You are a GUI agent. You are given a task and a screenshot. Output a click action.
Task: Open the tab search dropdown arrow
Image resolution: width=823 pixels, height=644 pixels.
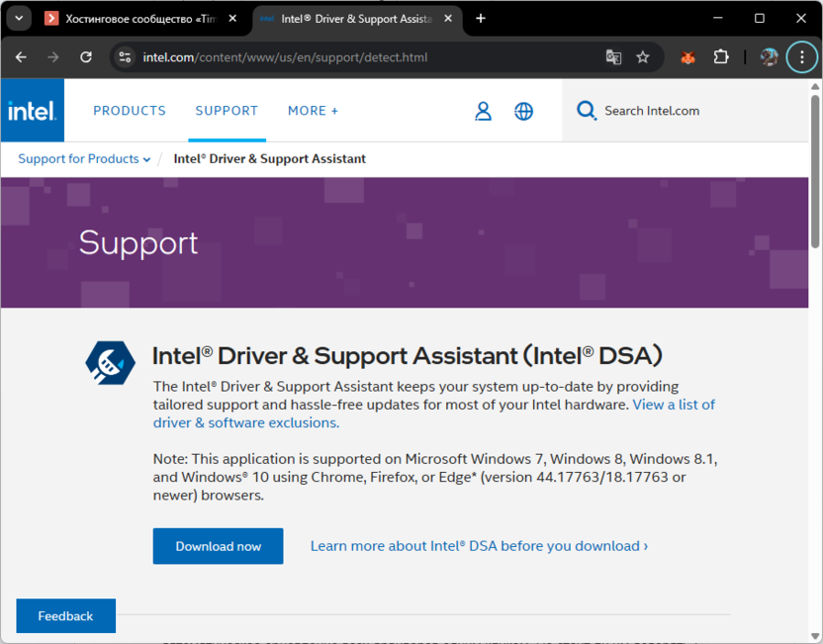click(x=19, y=19)
